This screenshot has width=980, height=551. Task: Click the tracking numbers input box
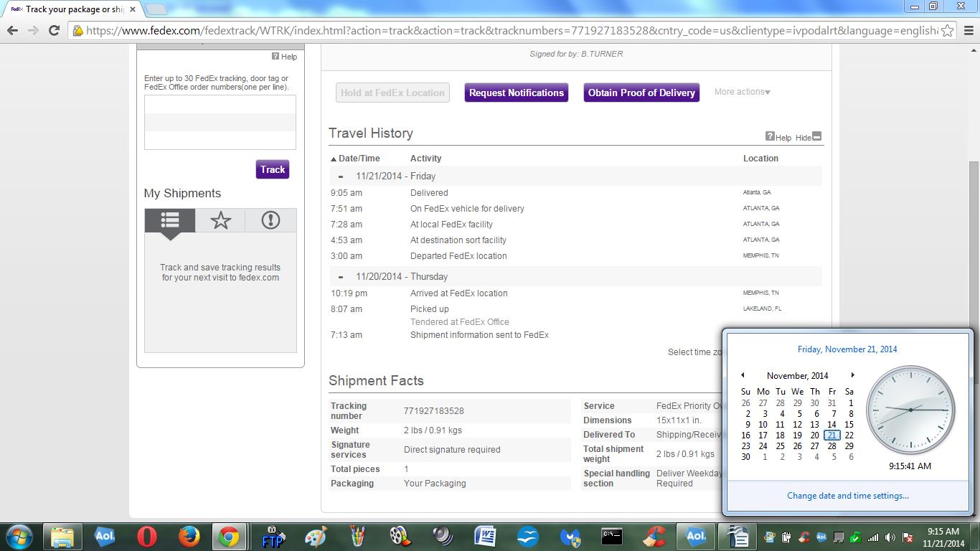[x=220, y=122]
